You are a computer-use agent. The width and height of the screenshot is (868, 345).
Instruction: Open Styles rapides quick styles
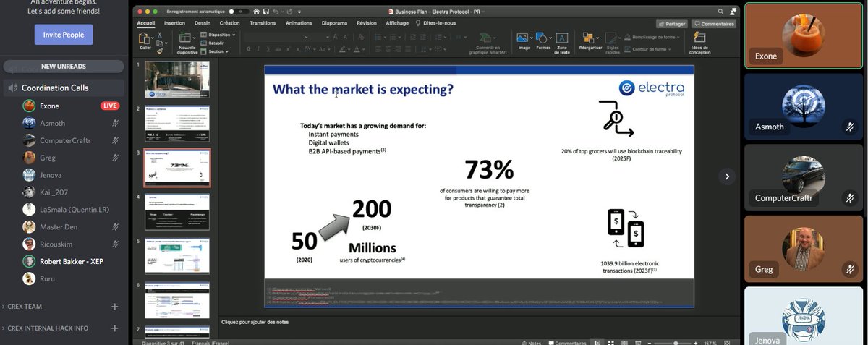point(612,38)
